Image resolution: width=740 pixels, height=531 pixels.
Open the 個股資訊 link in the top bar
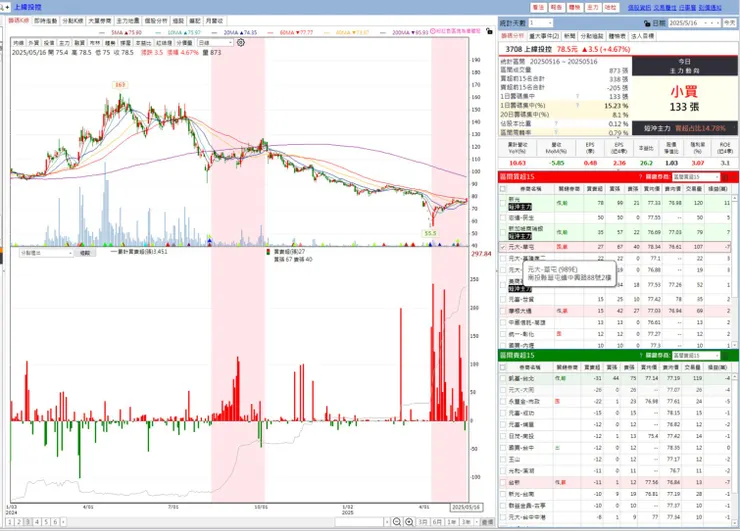coord(639,8)
